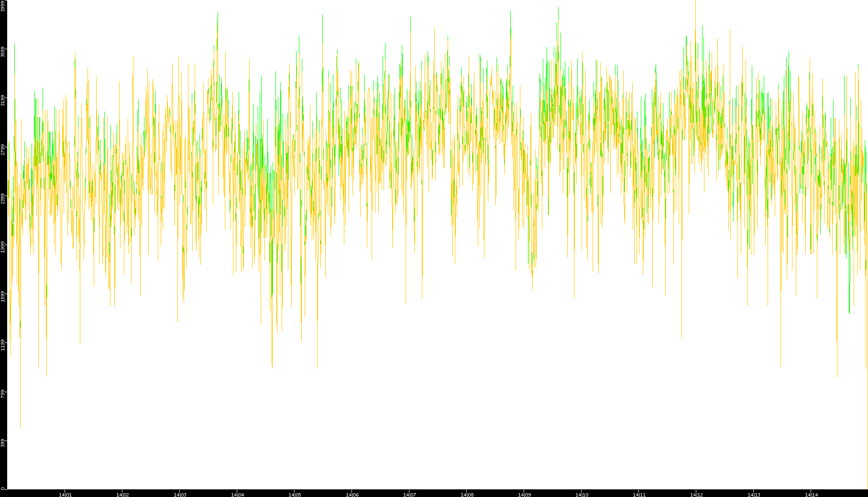Screen dimensions: 868x497
Task: Select the 14:12 time axis label
Action: (x=696, y=495)
